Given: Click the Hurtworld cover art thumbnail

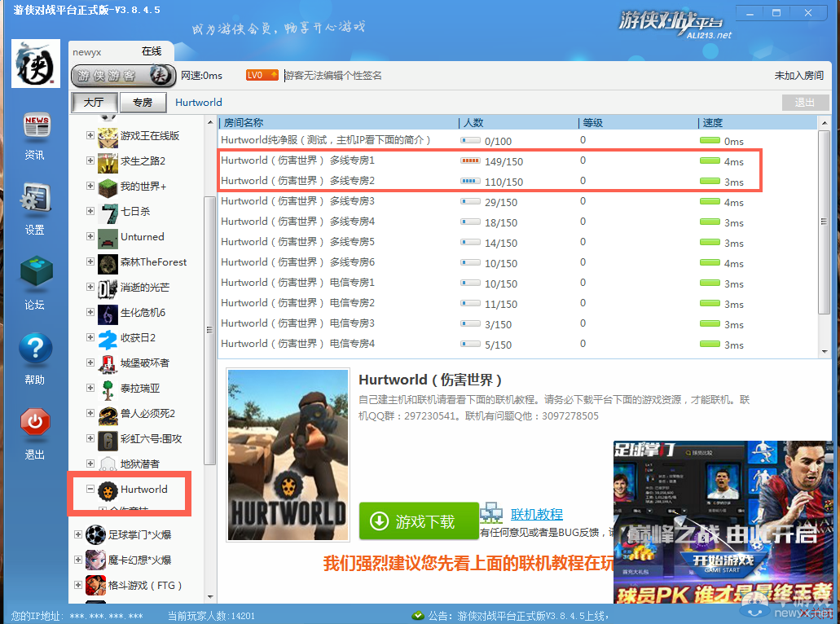Looking at the screenshot, I should coord(288,455).
